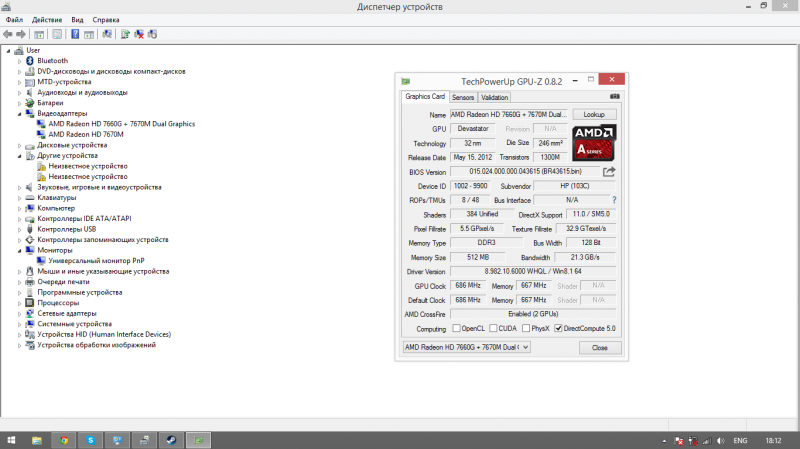Image resolution: width=800 pixels, height=449 pixels.
Task: Open the Вид menu
Action: tap(77, 20)
